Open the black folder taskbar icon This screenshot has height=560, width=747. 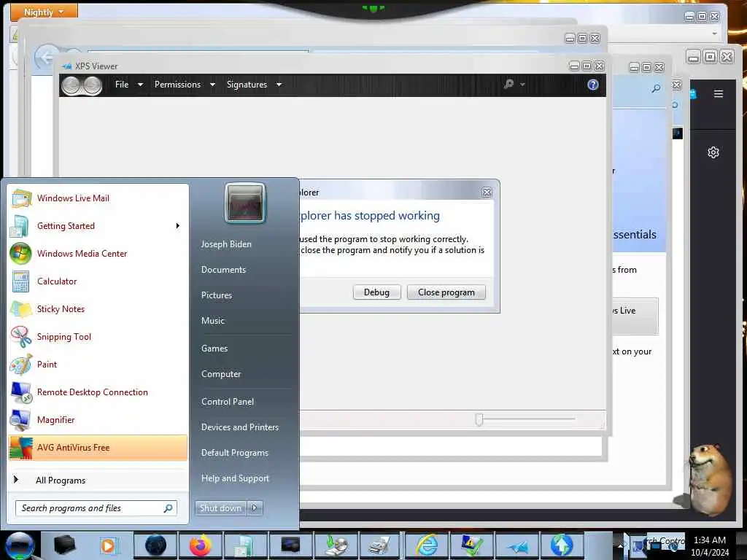tap(64, 545)
